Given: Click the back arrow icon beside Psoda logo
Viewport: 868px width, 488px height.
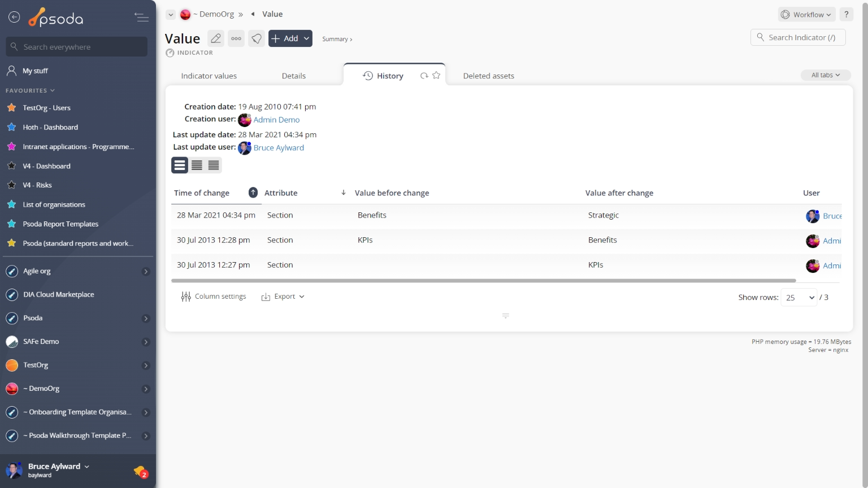Looking at the screenshot, I should (14, 18).
